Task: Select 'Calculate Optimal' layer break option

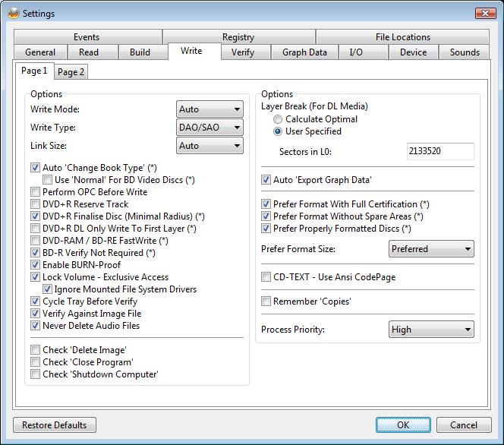Action: click(279, 119)
